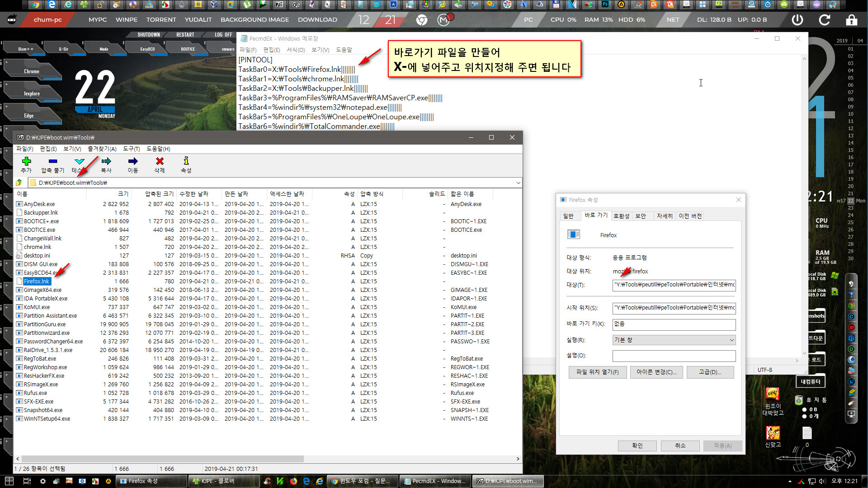Click SHUTDOWN button on left panel
The image size is (868, 488).
pyautogui.click(x=149, y=35)
